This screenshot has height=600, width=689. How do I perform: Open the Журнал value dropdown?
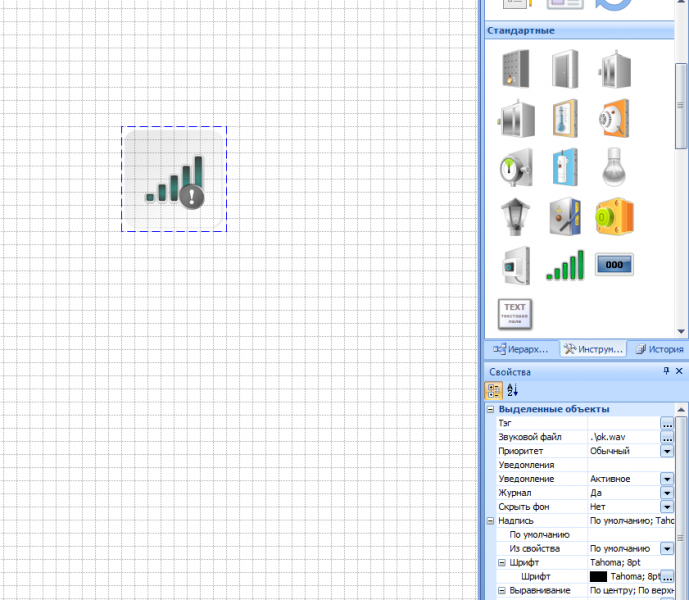[x=667, y=493]
